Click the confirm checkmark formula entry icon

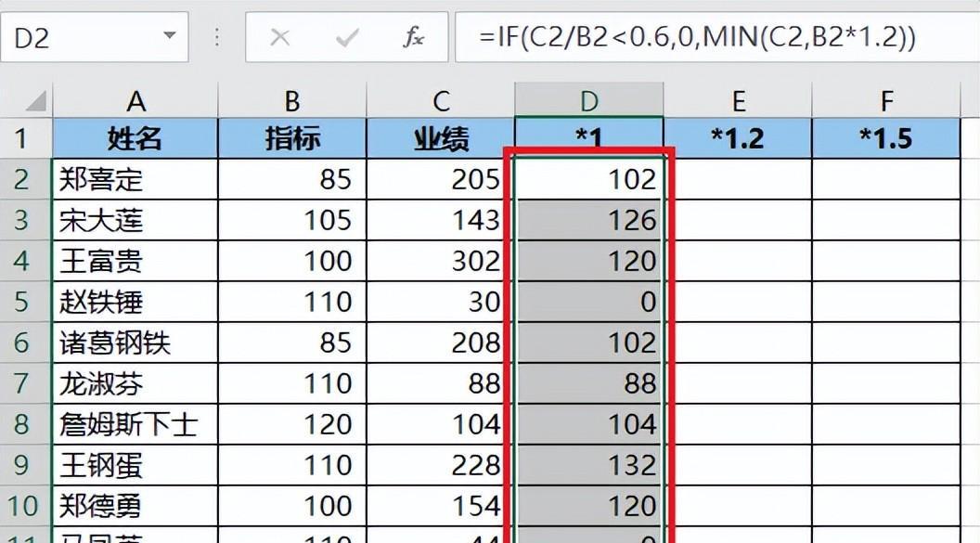coord(347,37)
